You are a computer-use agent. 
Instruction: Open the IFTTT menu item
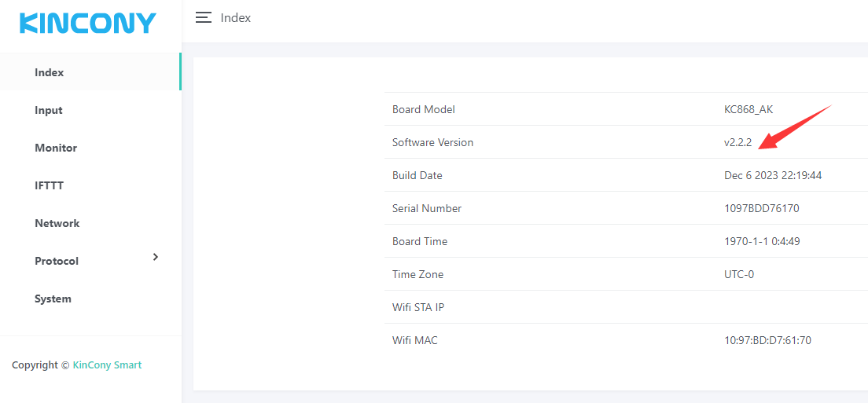coord(49,185)
